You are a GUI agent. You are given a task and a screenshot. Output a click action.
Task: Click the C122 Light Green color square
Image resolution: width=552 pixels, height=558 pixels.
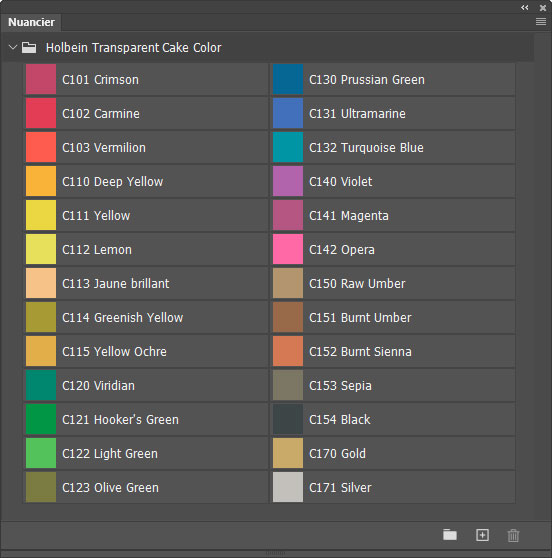41,453
